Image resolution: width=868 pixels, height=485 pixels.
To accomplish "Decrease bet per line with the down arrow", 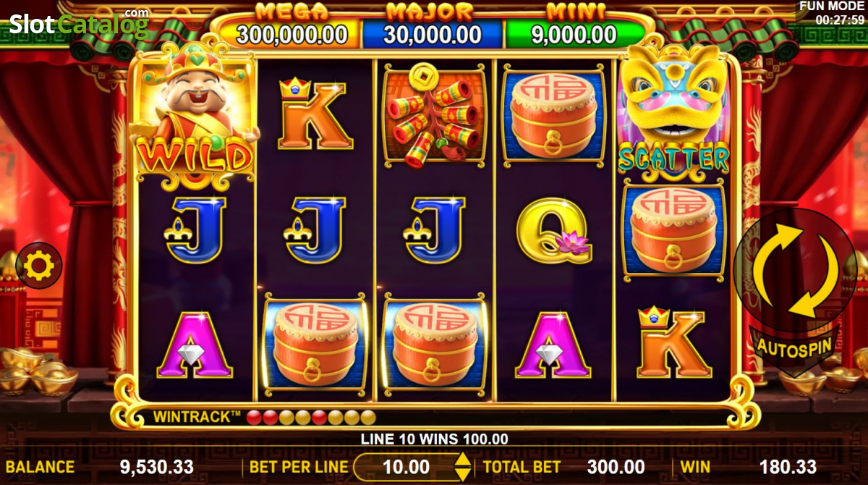I will tap(462, 475).
